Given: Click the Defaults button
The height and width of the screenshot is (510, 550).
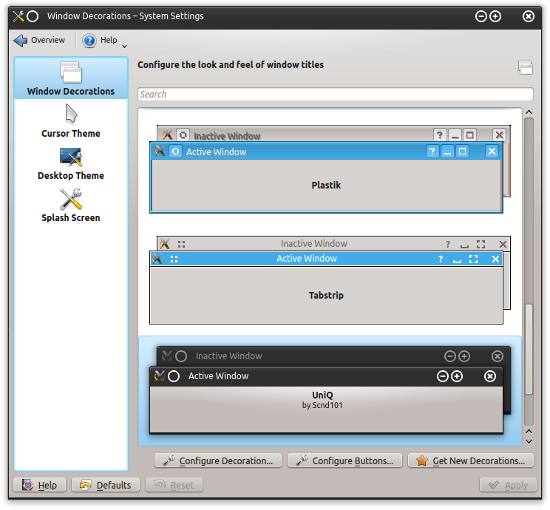Looking at the screenshot, I should [106, 485].
